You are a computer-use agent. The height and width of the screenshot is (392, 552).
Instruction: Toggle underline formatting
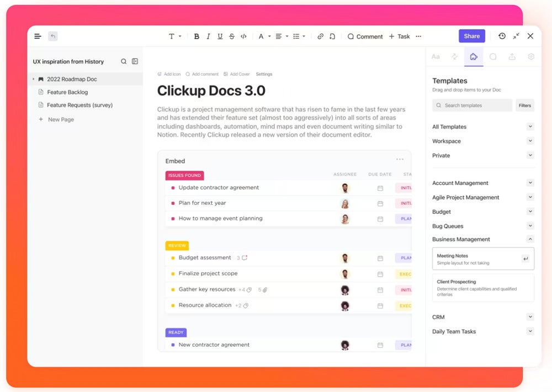click(x=220, y=36)
